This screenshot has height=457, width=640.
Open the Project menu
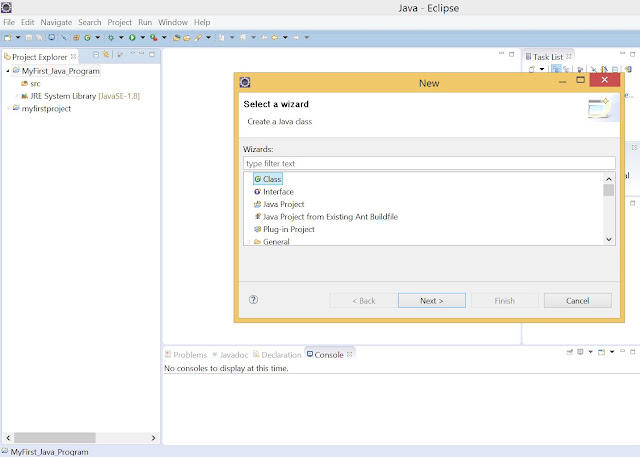[x=120, y=22]
